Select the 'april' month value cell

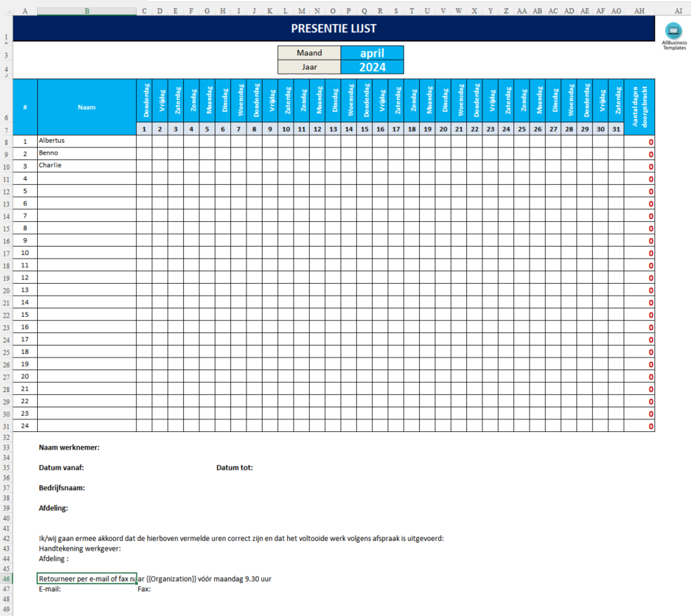click(x=372, y=53)
